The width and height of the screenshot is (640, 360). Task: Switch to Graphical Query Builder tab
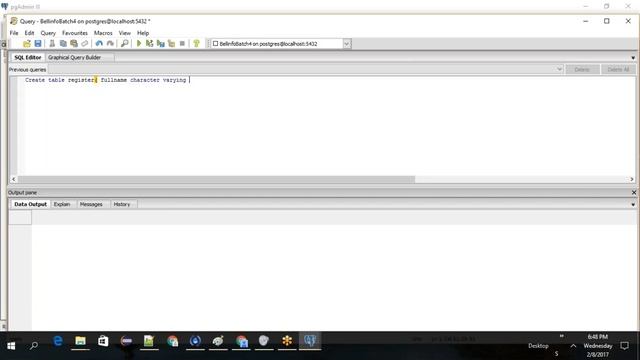74,58
